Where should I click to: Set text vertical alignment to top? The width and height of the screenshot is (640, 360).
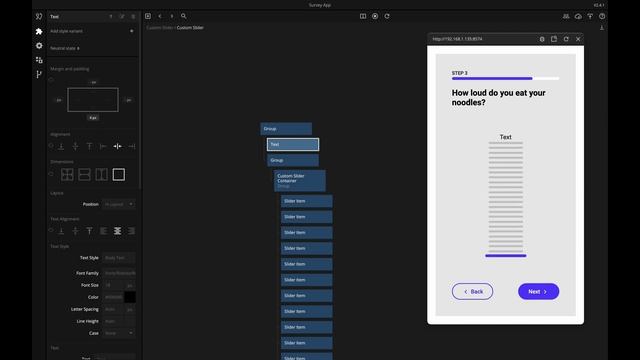pyautogui.click(x=89, y=231)
